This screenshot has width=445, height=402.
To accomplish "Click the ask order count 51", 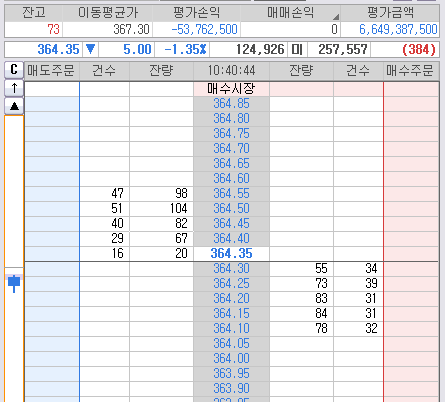I will click(x=117, y=209).
